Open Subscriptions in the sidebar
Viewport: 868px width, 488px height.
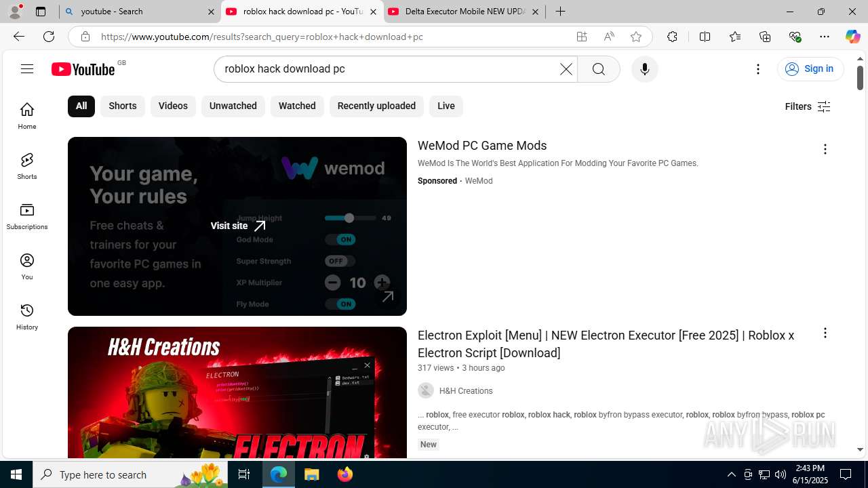(x=27, y=216)
